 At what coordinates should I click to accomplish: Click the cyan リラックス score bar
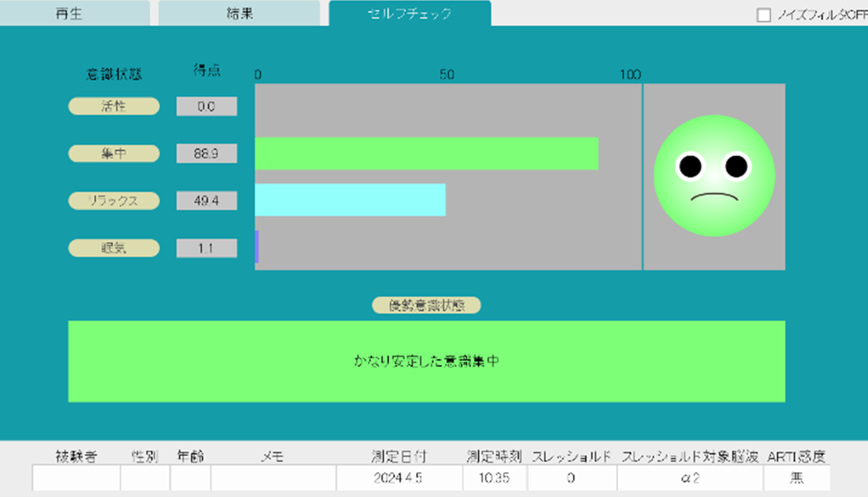click(x=350, y=200)
